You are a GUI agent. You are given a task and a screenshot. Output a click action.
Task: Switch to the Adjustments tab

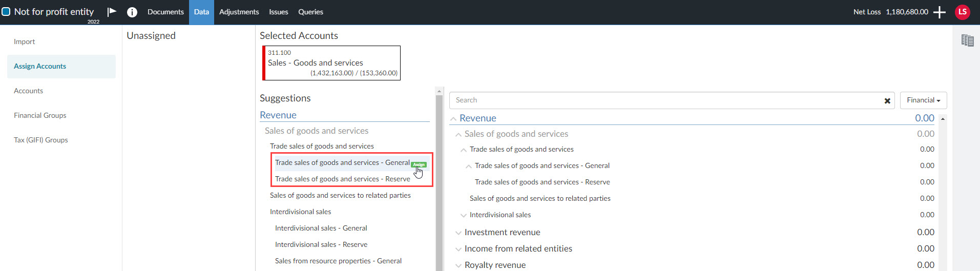239,12
